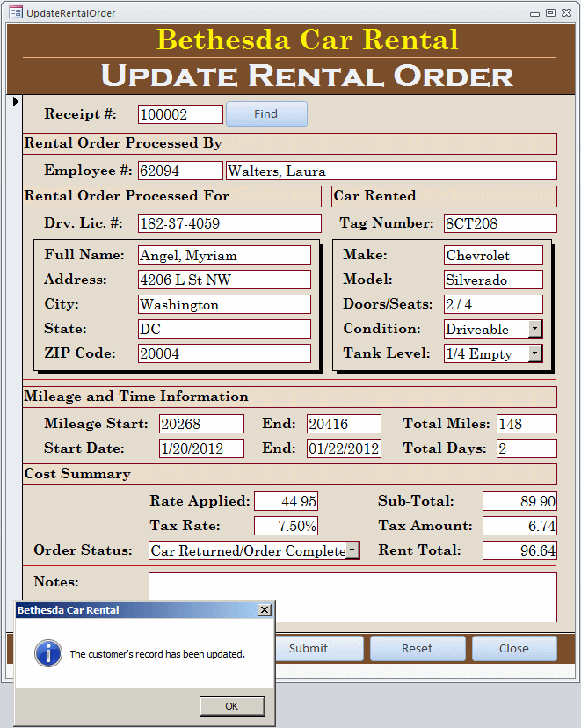Click the Find button
Screen dimensions: 581x728
[x=266, y=113]
